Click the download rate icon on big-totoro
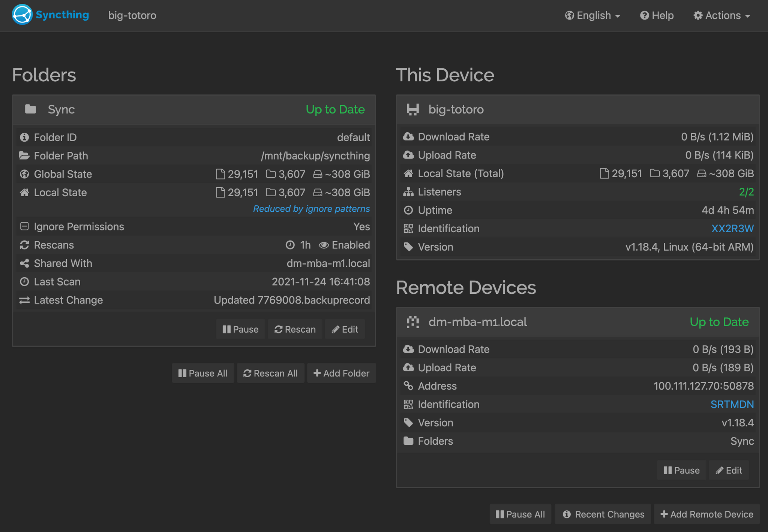The height and width of the screenshot is (532, 768). pos(408,136)
